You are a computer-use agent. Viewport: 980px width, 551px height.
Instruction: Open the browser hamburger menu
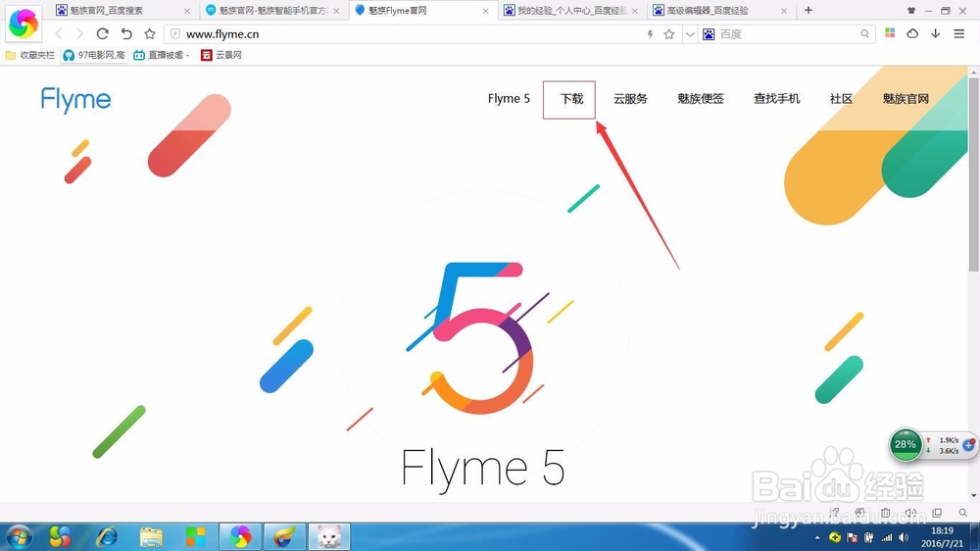click(959, 33)
